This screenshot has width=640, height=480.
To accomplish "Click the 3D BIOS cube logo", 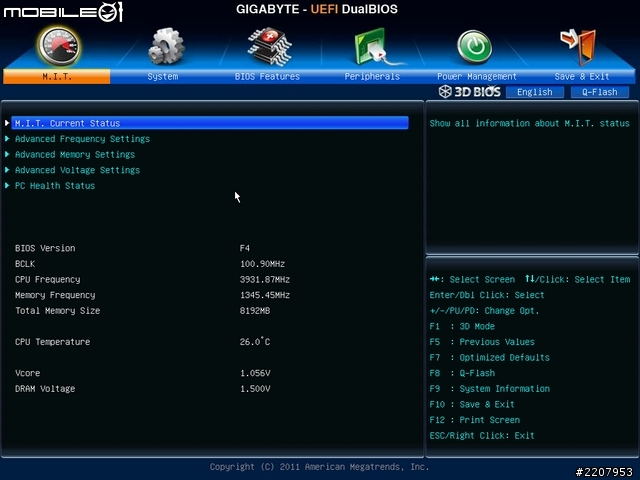I will (x=445, y=91).
